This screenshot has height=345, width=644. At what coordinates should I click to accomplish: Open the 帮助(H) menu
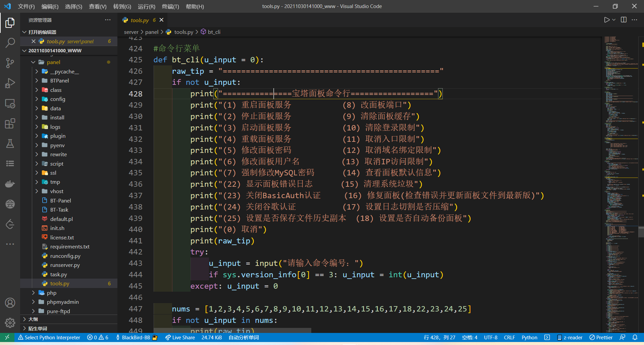point(195,6)
